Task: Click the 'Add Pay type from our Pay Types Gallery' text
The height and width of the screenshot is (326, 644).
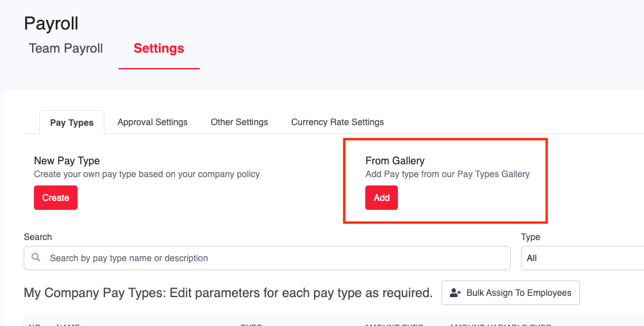Action: tap(448, 174)
